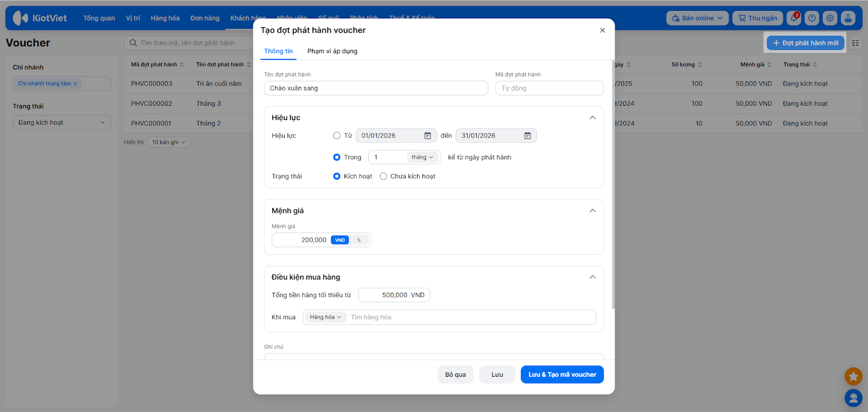Click 'Lưu & Tạo mã voucher' button
This screenshot has height=412, width=868.
pos(562,375)
